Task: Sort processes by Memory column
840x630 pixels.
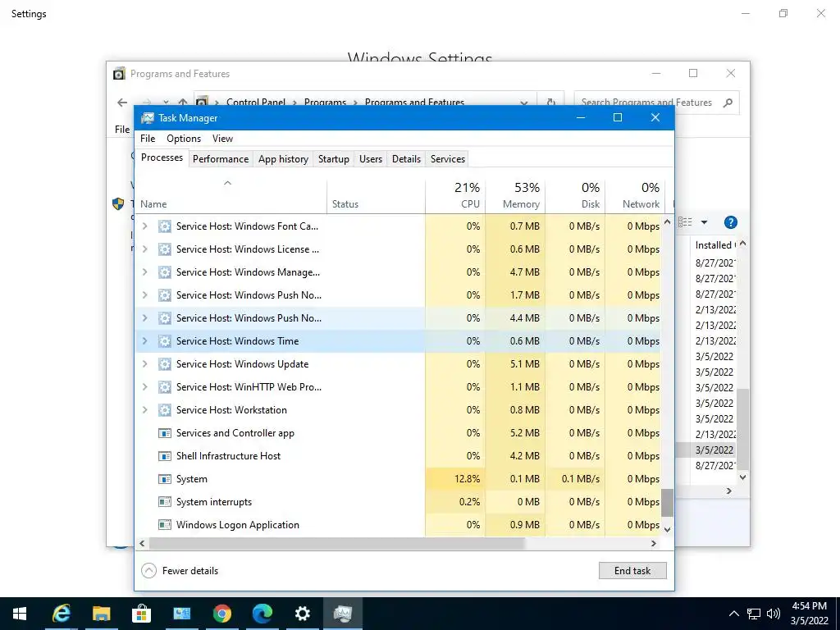Action: (515, 196)
